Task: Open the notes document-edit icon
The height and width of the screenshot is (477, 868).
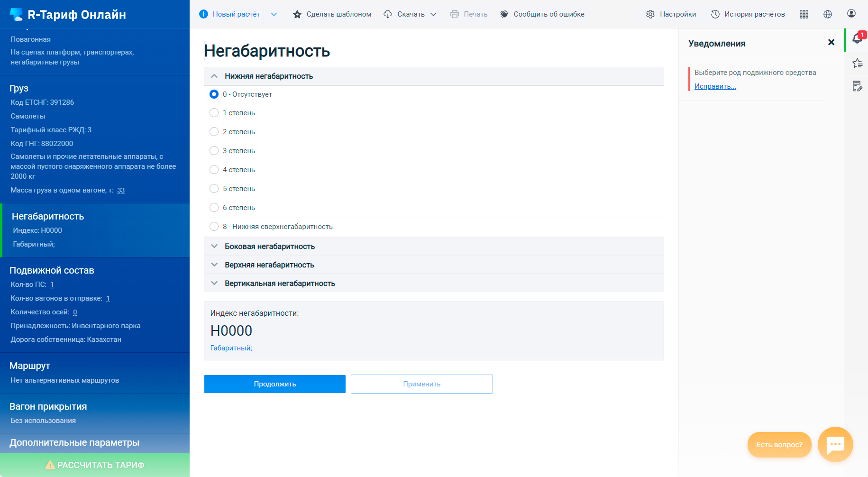Action: point(857,86)
